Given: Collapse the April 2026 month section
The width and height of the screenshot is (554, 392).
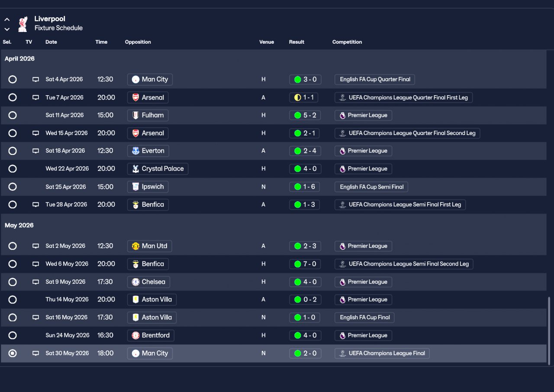Looking at the screenshot, I should point(19,59).
